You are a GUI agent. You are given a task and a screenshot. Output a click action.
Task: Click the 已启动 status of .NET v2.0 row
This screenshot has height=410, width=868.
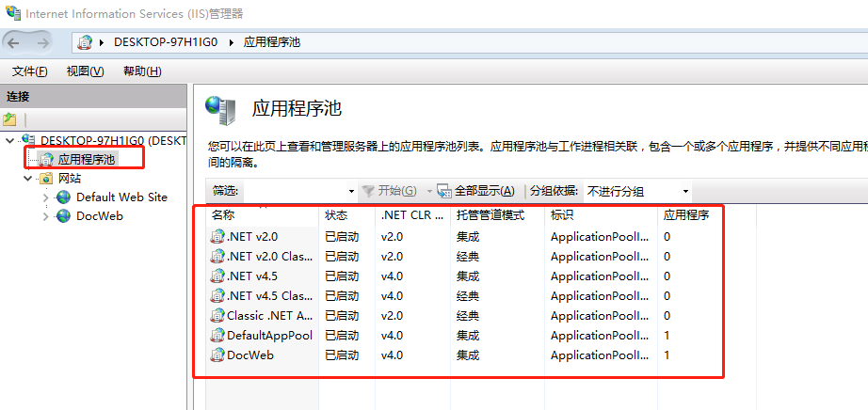pyautogui.click(x=342, y=237)
